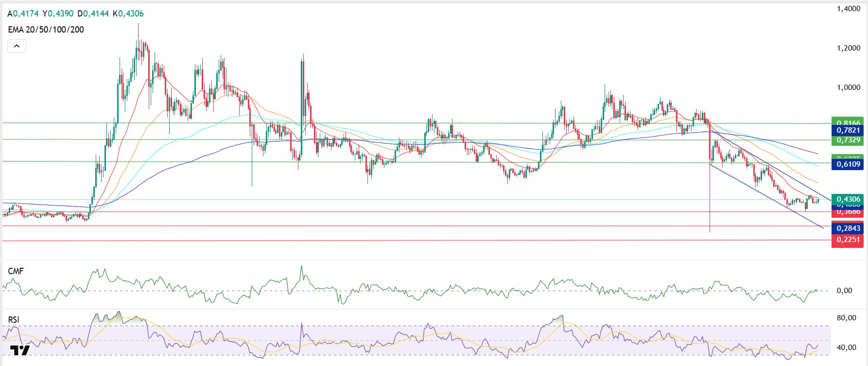Click the TradingView logo
The width and height of the screenshot is (868, 366).
click(20, 350)
